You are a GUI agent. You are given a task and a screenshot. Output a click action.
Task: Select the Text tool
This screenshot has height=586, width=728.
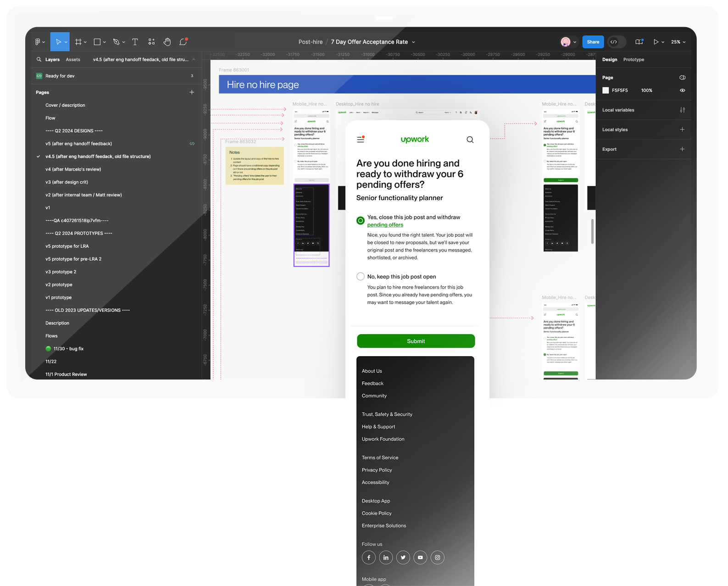(135, 42)
